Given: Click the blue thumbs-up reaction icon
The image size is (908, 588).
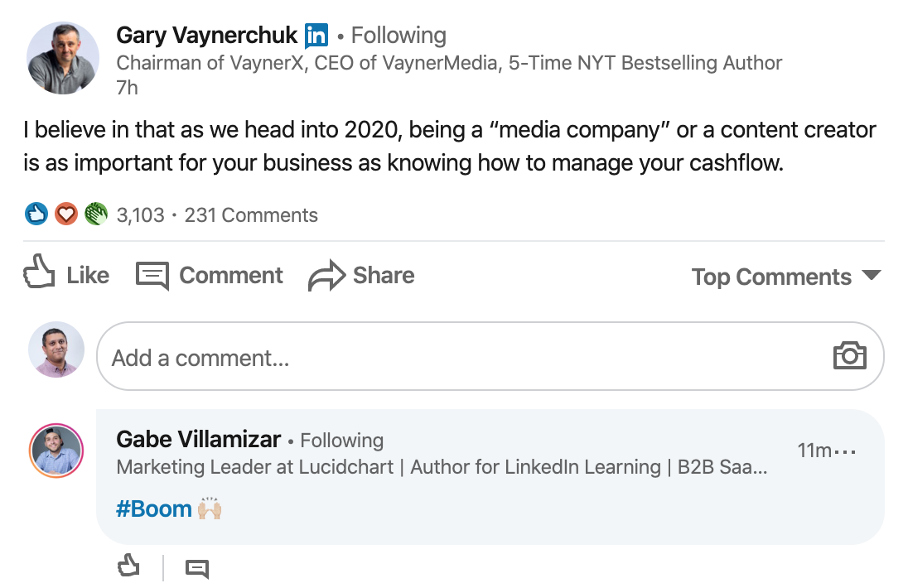Looking at the screenshot, I should 36,214.
